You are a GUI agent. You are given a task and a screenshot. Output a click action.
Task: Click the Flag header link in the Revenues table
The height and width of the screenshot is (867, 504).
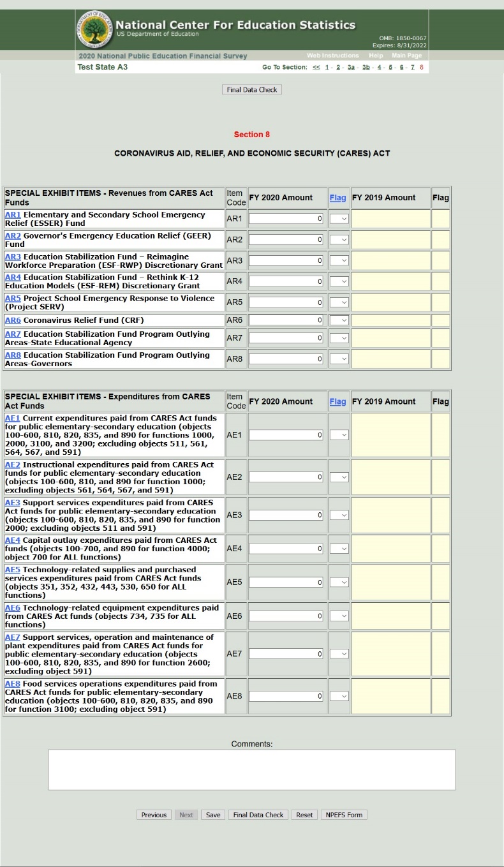337,198
